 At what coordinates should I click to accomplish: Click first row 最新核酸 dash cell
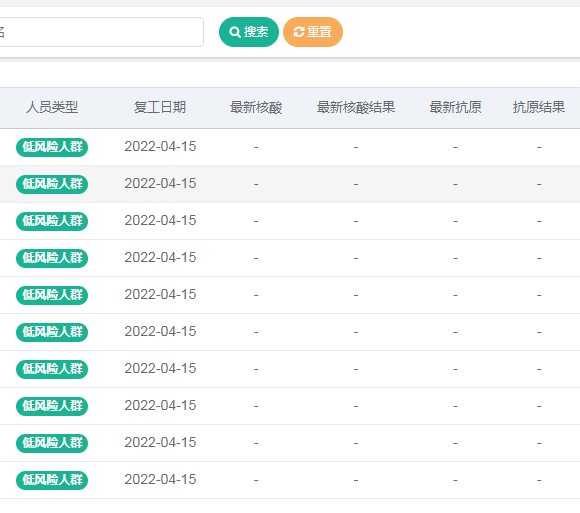(x=256, y=147)
